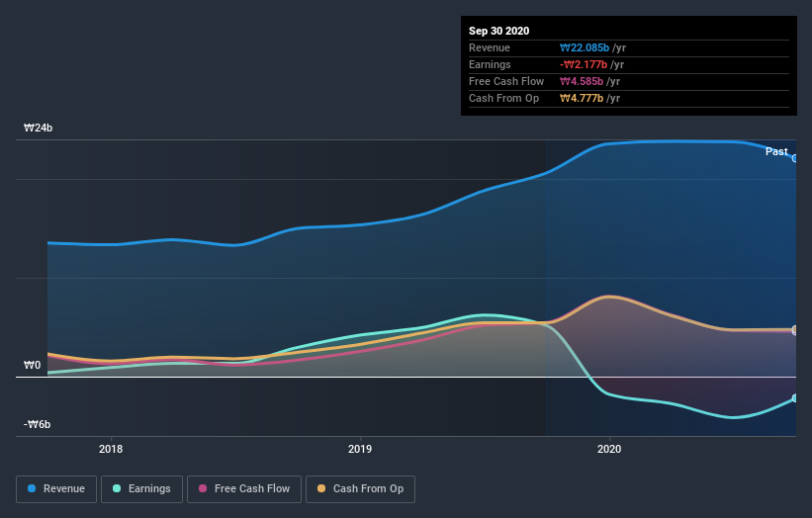The width and height of the screenshot is (812, 518).
Task: Click the ₩4.585b free cash flow value
Action: point(582,81)
